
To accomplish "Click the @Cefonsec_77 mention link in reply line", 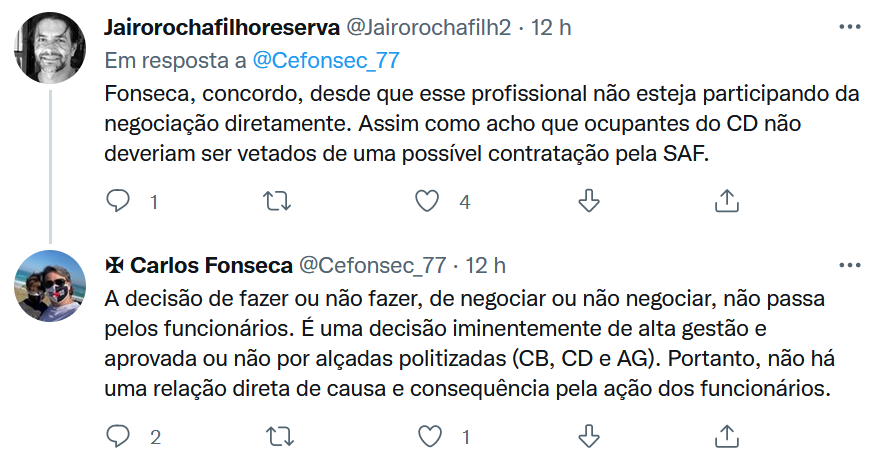I will click(326, 60).
